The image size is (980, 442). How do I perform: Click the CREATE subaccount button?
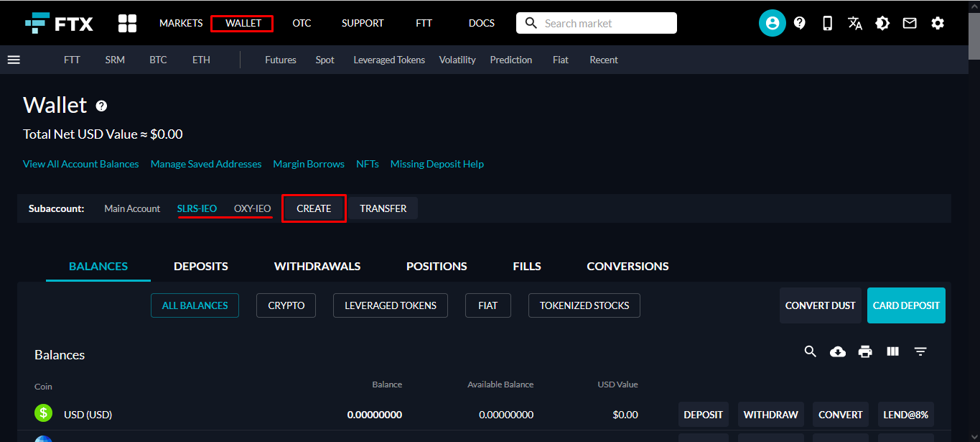[314, 208]
